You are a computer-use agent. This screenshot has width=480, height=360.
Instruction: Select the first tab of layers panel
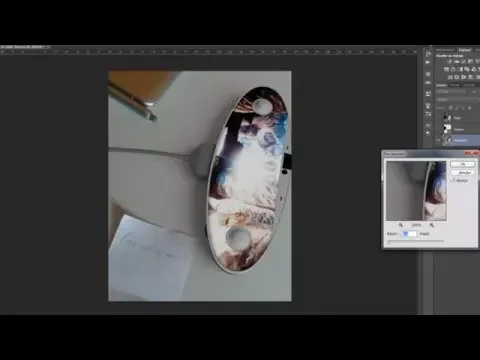[441, 85]
